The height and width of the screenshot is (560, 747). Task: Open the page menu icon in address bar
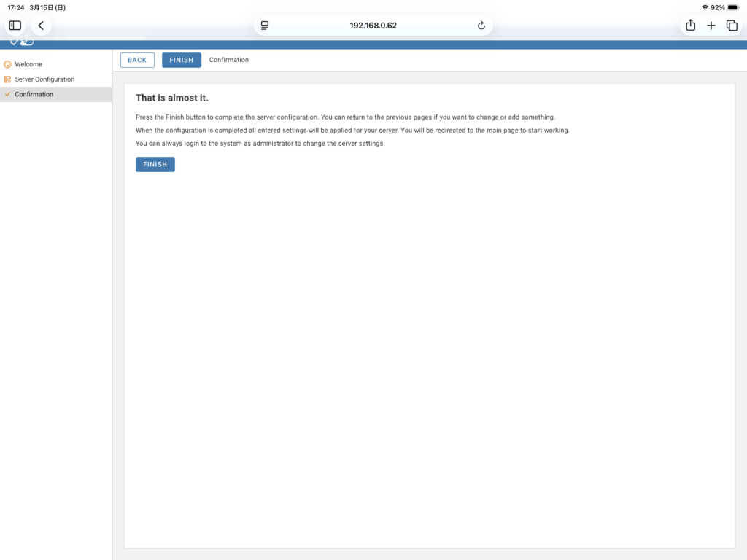click(265, 26)
